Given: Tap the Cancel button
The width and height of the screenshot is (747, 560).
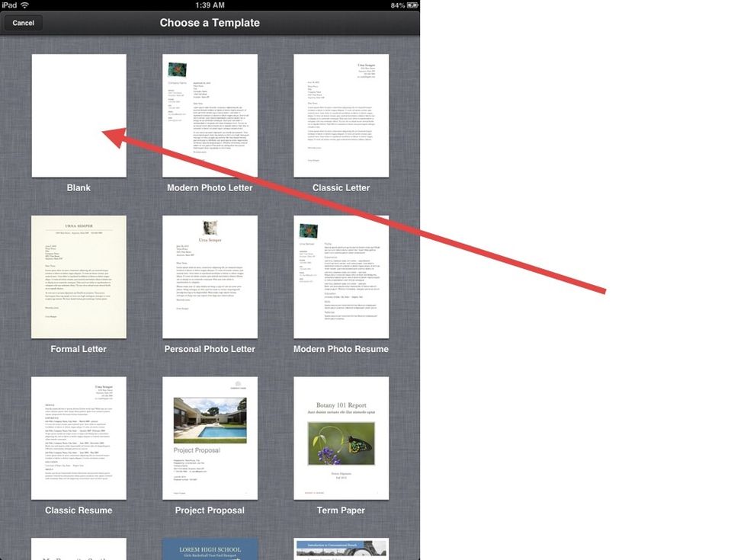Looking at the screenshot, I should click(23, 23).
